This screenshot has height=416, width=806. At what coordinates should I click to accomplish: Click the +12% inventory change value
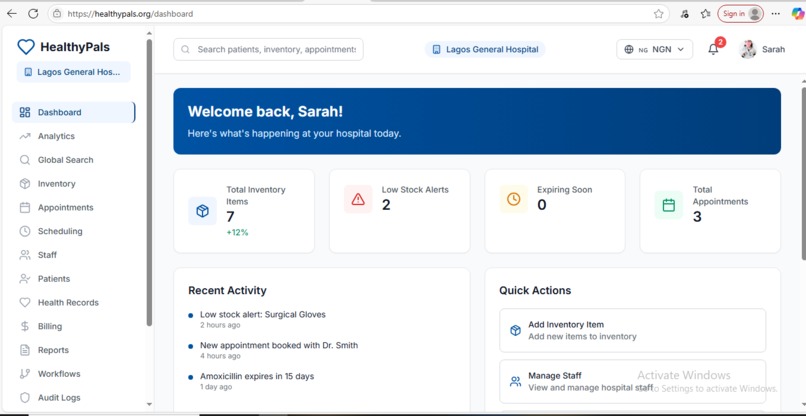coord(237,232)
